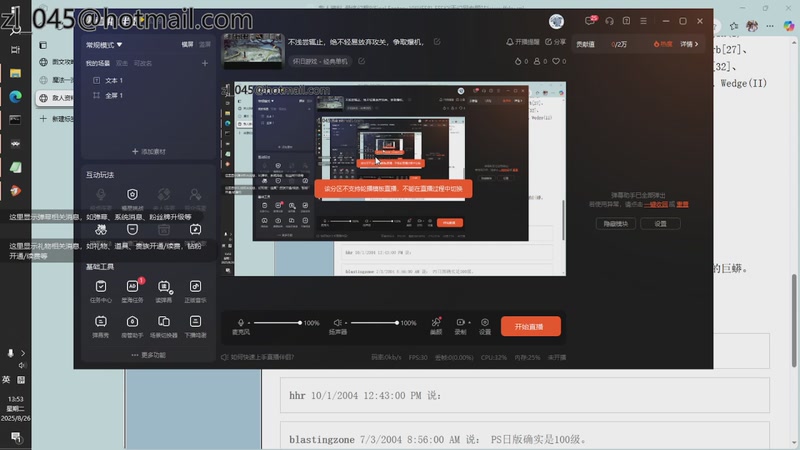Click taskbar microphone tray icon
Viewport: 800px width, 450px height.
tap(10, 353)
